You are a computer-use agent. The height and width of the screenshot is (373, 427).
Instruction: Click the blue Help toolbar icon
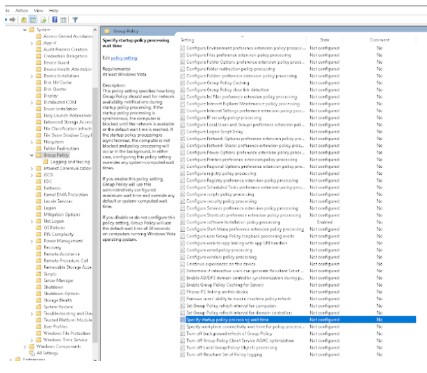(x=55, y=20)
